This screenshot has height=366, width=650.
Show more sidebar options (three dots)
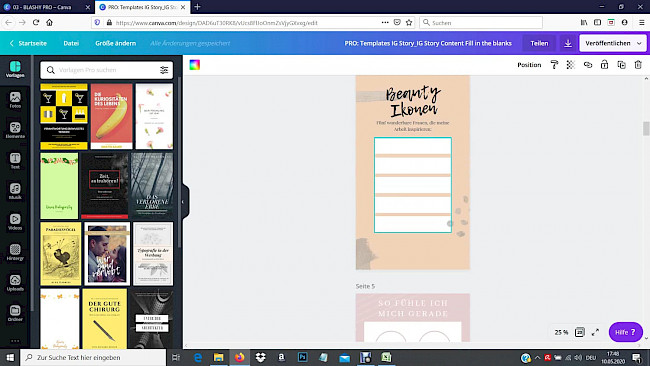[x=15, y=341]
